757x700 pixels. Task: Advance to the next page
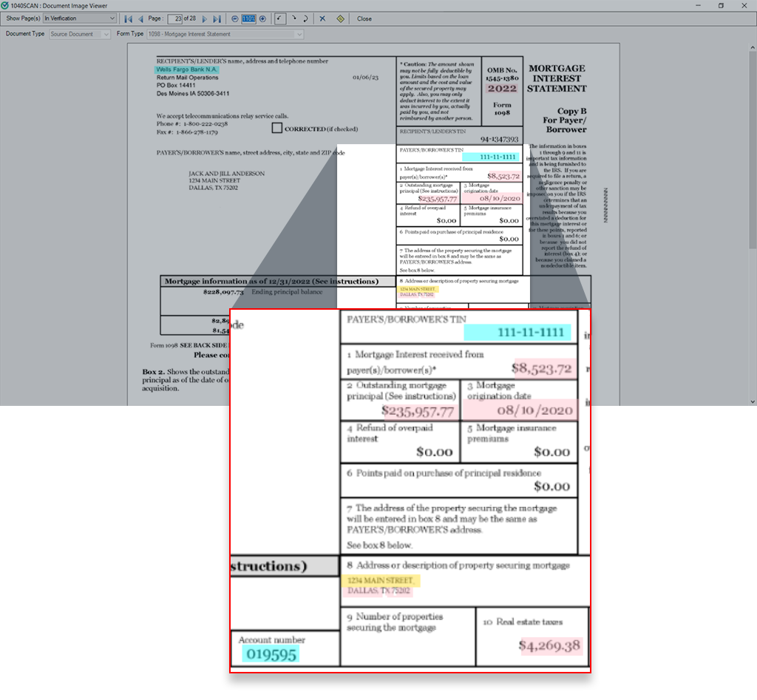click(205, 18)
